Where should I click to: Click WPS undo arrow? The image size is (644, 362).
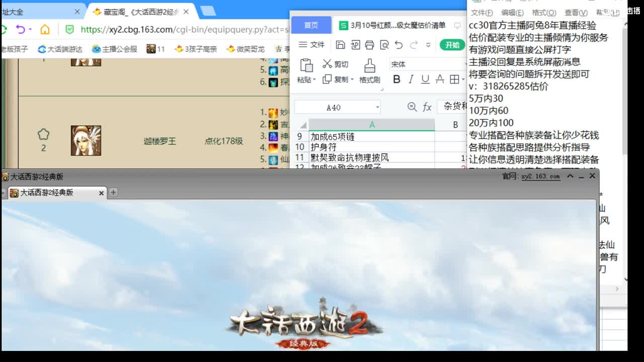pyautogui.click(x=399, y=45)
